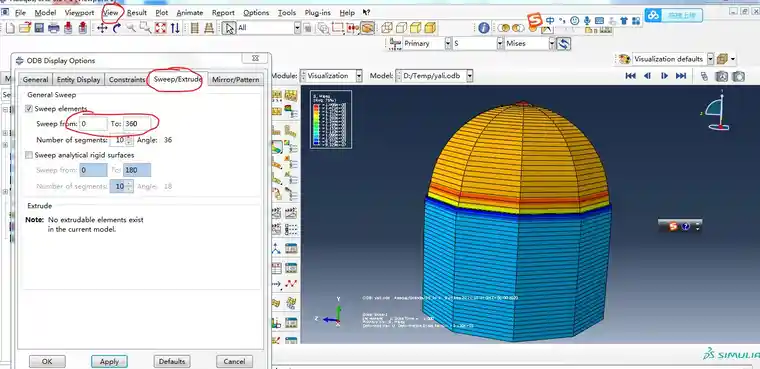Click the color palette icon beside Visualization defaults
This screenshot has width=760, height=369.
(624, 59)
